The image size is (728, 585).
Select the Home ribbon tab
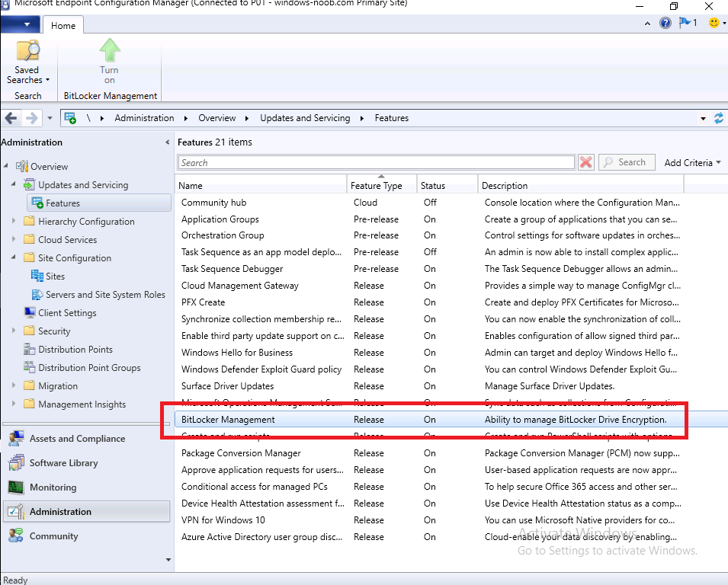tap(63, 25)
